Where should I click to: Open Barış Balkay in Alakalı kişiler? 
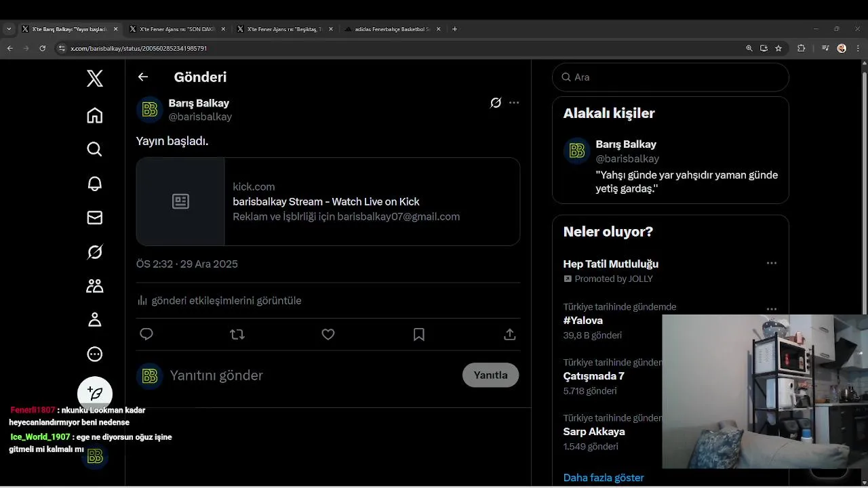tap(626, 144)
